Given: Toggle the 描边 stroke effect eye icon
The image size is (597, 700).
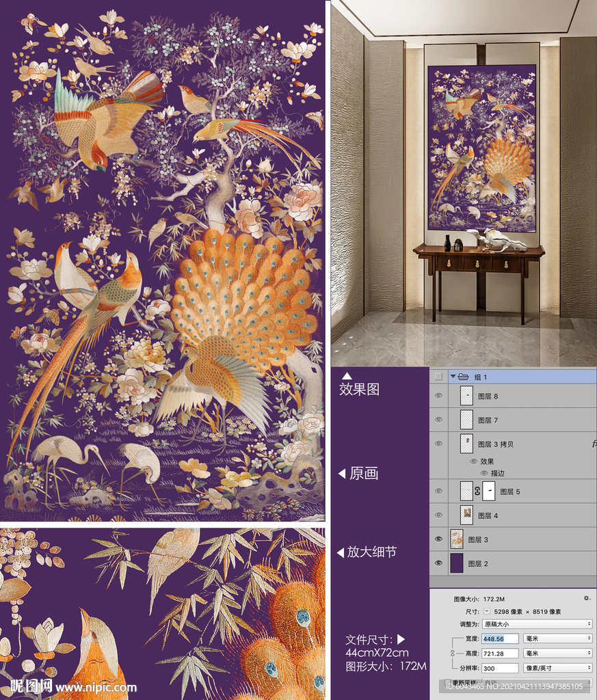Looking at the screenshot, I should coord(484,473).
